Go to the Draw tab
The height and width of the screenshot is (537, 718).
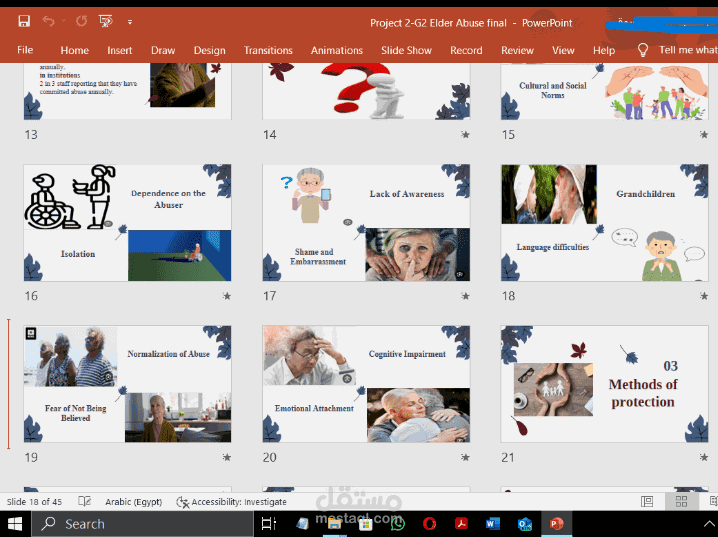pos(163,50)
